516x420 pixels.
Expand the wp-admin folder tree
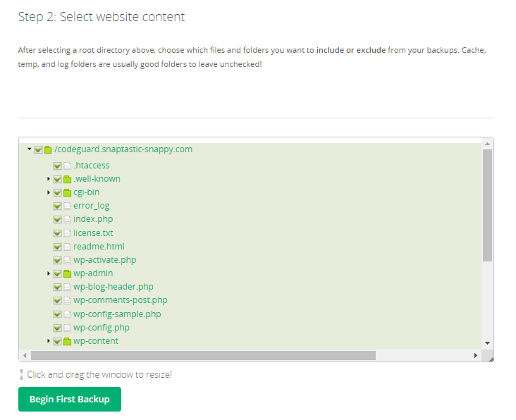click(49, 273)
